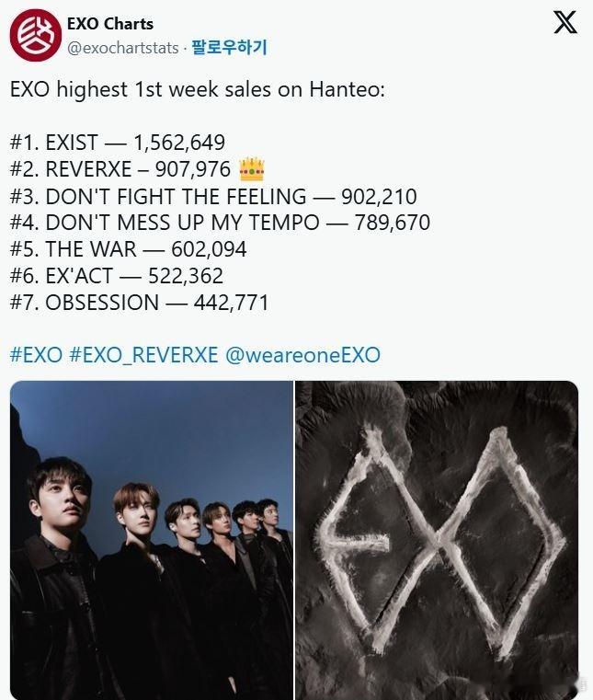Screen dimensions: 593x700
Task: Click the X logo icon
Action: pos(564,22)
